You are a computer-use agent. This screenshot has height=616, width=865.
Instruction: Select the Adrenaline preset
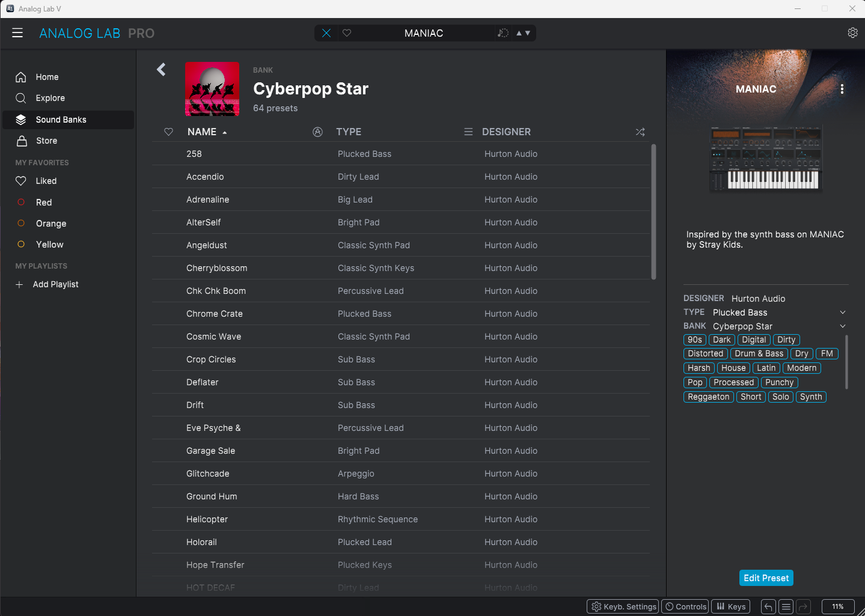click(401, 200)
